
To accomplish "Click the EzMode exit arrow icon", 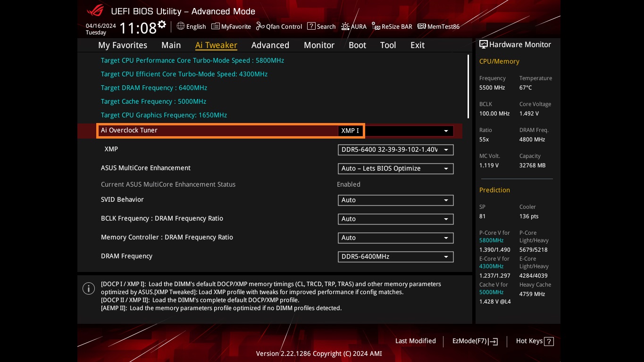I will click(493, 341).
